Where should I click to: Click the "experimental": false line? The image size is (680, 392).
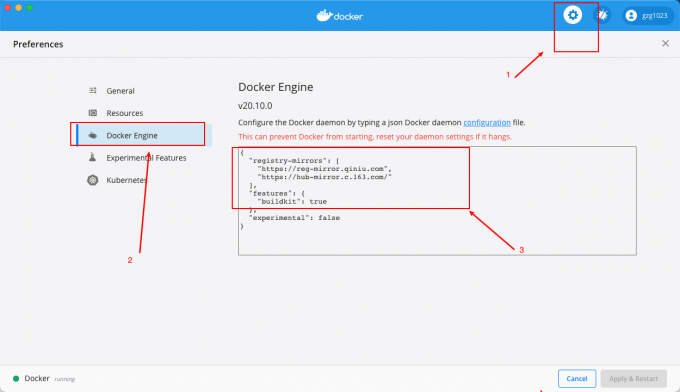(x=294, y=218)
